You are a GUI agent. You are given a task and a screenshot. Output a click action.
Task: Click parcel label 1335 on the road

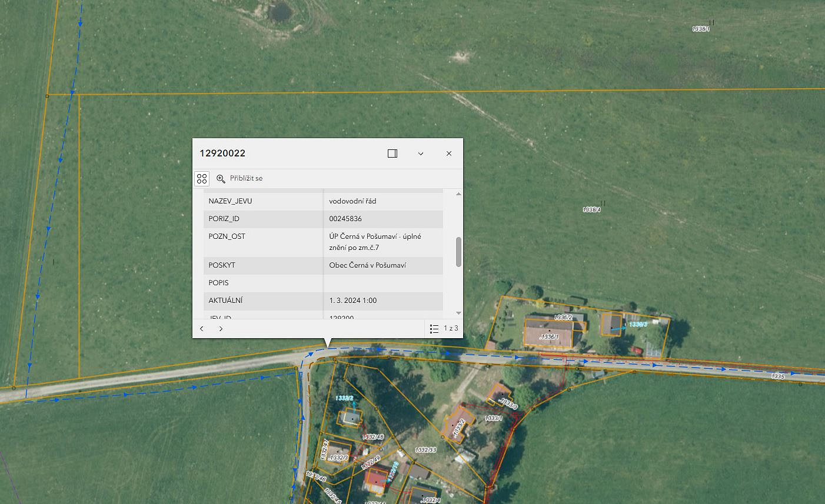[x=778, y=376]
